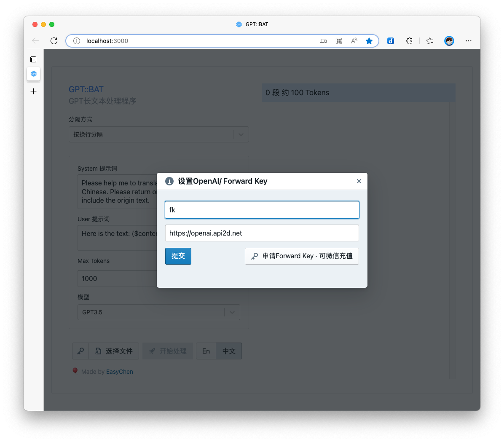Open the Favorites list icon
This screenshot has width=504, height=442.
click(430, 41)
